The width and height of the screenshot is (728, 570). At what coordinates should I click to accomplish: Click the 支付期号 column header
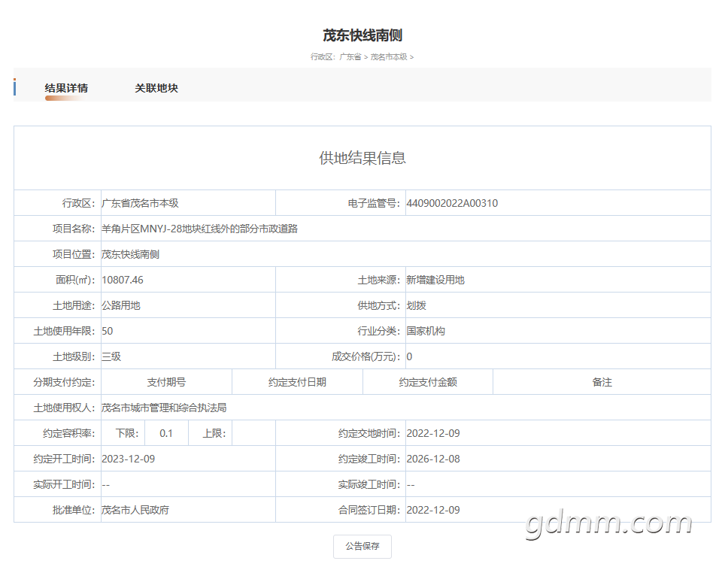[166, 382]
